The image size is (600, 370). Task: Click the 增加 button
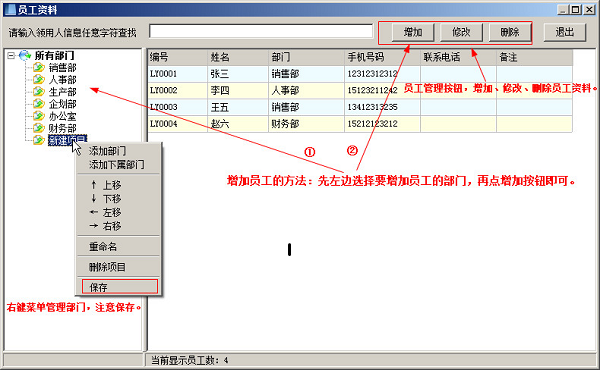(x=413, y=32)
